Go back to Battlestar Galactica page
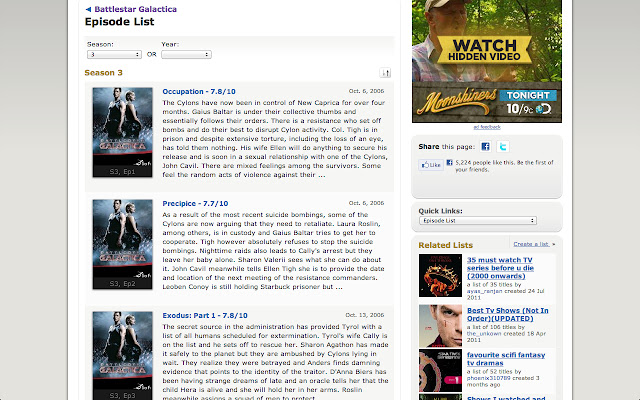 click(x=131, y=9)
